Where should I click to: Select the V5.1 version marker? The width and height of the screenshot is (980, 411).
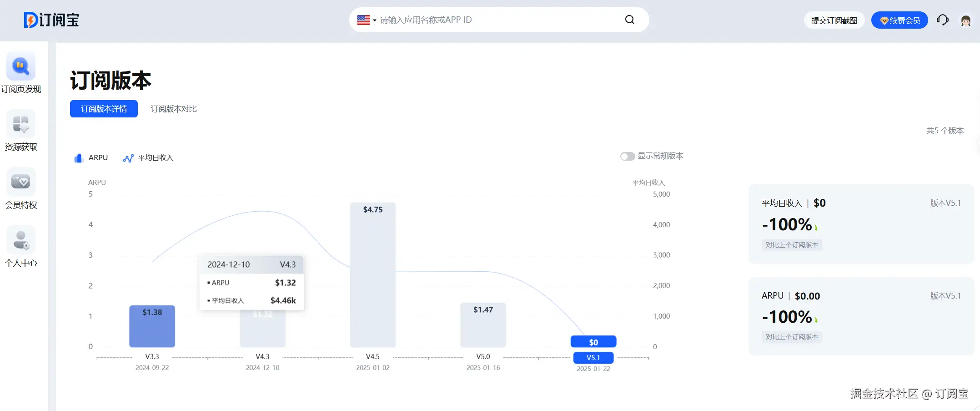click(x=593, y=358)
